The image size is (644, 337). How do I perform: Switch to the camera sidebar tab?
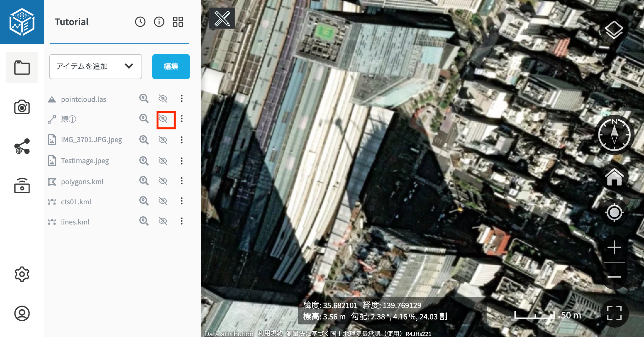tap(22, 107)
